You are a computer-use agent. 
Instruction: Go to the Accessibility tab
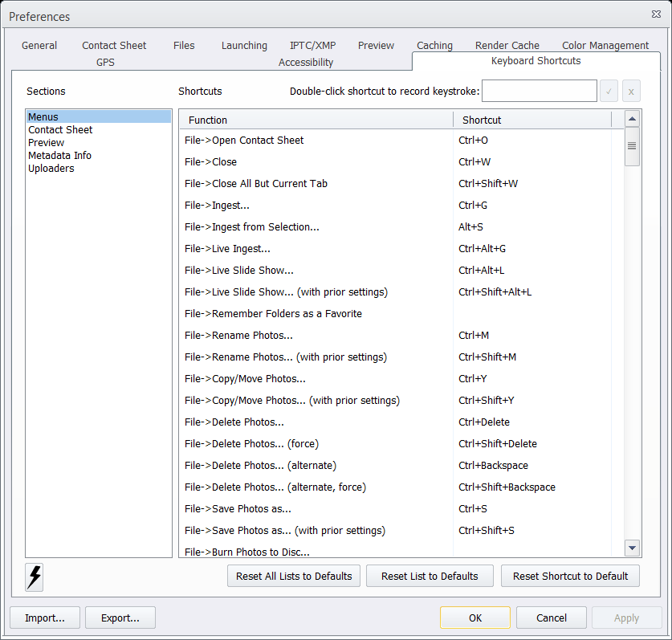tap(306, 62)
